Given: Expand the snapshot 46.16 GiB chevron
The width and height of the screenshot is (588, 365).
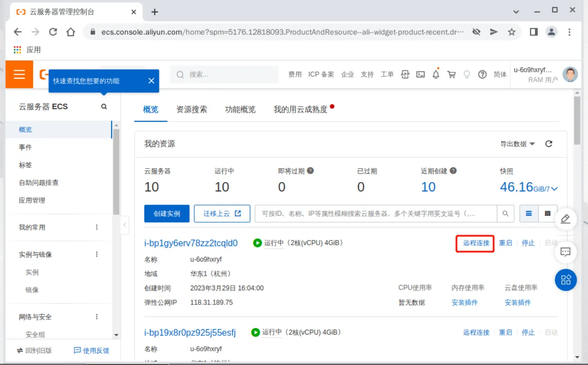Looking at the screenshot, I should click(554, 189).
